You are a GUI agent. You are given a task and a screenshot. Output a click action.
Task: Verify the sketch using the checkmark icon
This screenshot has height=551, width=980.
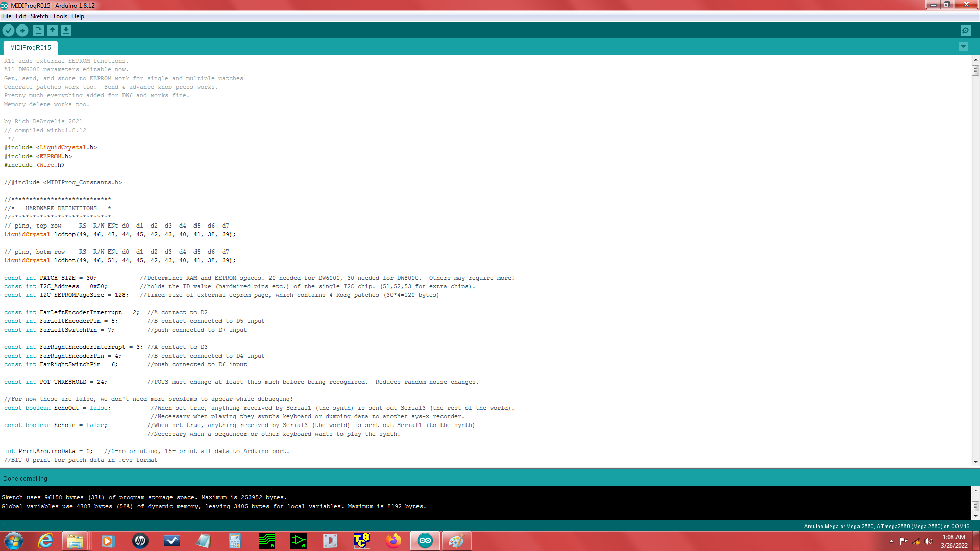click(x=8, y=30)
